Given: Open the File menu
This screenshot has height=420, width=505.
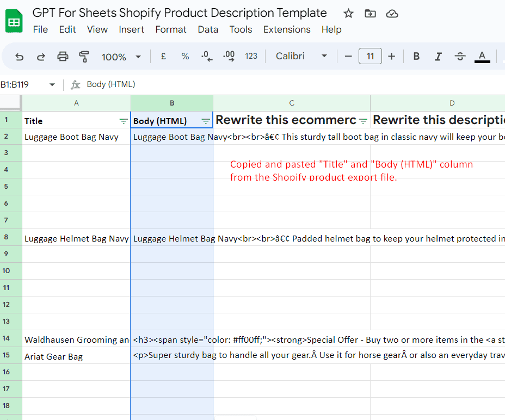Looking at the screenshot, I should point(40,29).
